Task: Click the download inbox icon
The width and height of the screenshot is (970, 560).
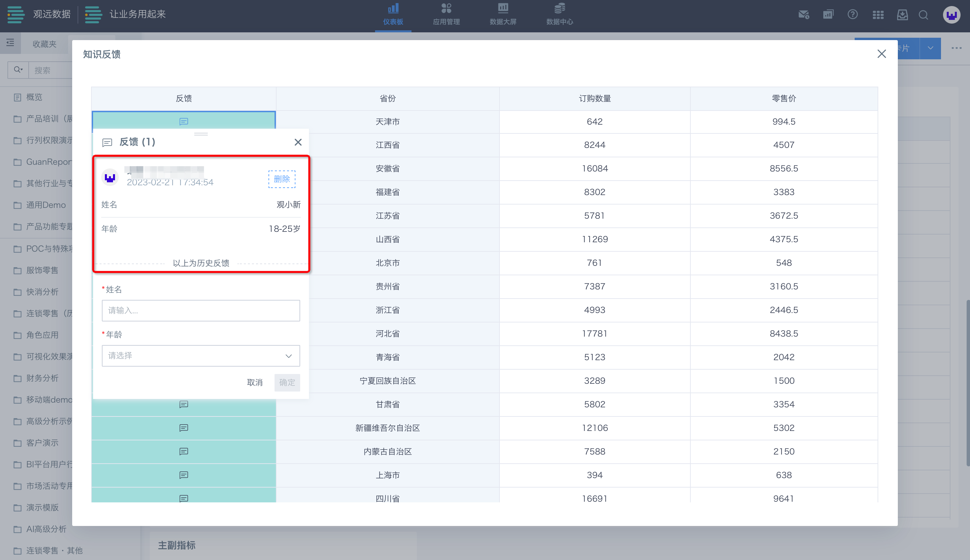Action: [x=902, y=14]
